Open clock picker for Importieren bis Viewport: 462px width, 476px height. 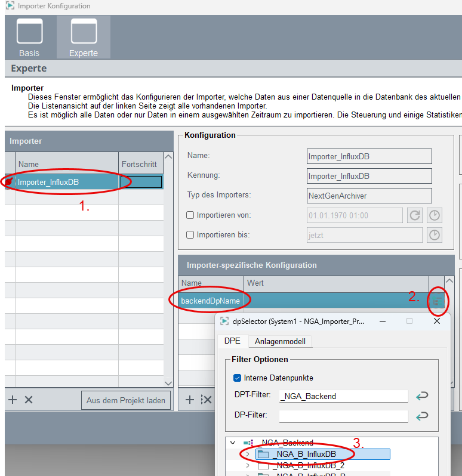pos(435,235)
